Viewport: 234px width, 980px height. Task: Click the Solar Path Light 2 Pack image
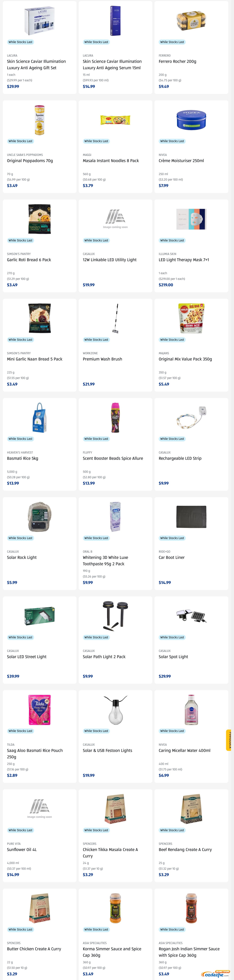tap(115, 616)
